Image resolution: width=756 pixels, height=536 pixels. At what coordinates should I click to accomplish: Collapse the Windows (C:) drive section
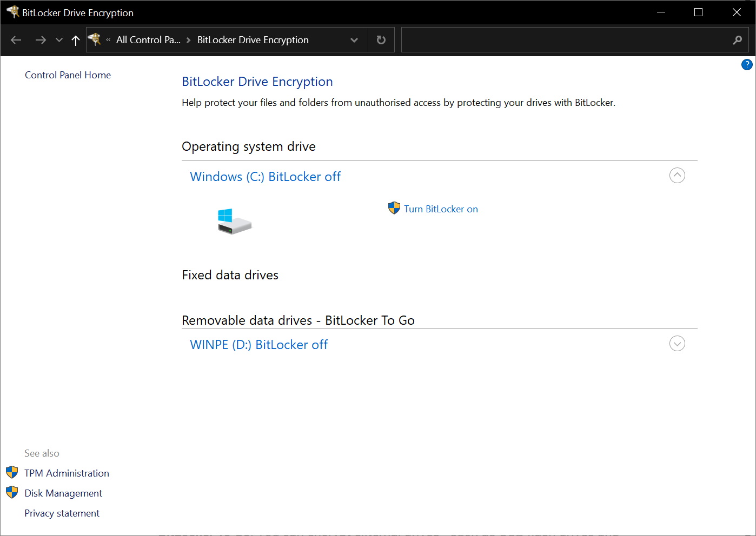pyautogui.click(x=677, y=175)
